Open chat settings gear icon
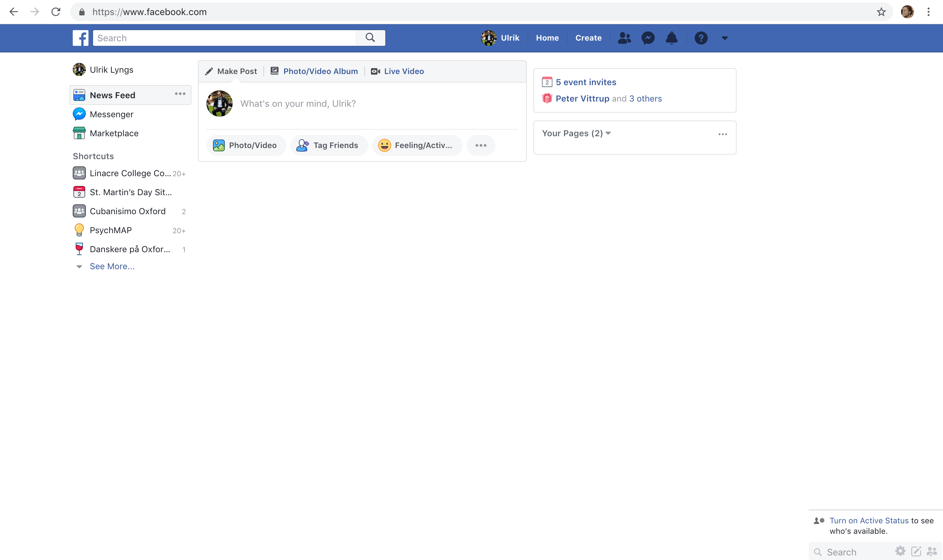The image size is (943, 560). pyautogui.click(x=900, y=551)
